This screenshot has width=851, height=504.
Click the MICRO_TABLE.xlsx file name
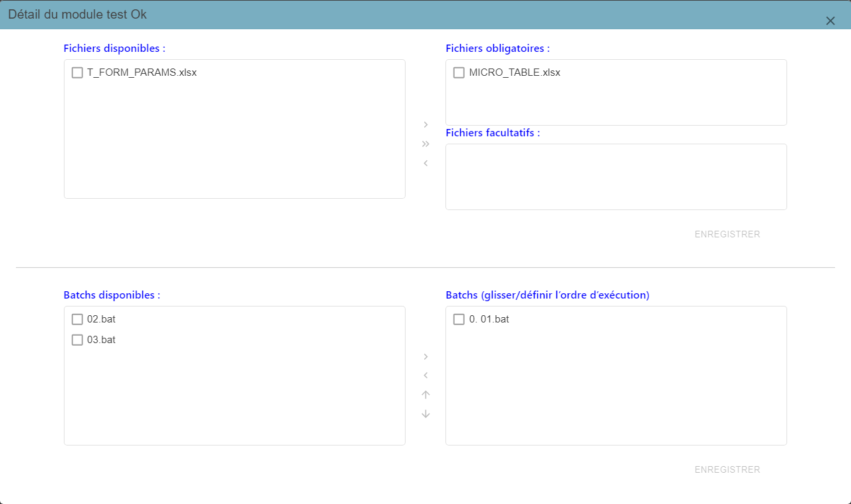tap(515, 72)
